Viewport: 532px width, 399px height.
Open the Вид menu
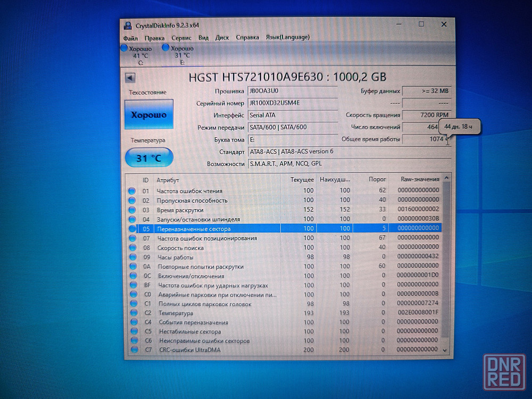[x=203, y=38]
